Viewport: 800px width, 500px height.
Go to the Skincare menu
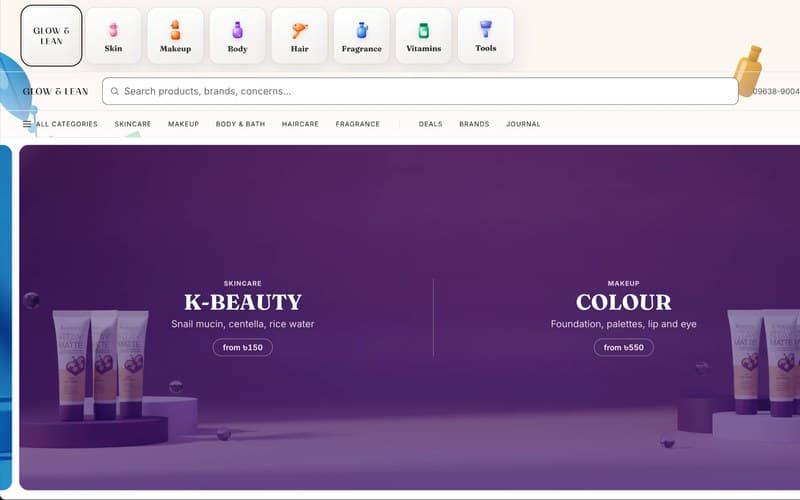coord(133,124)
